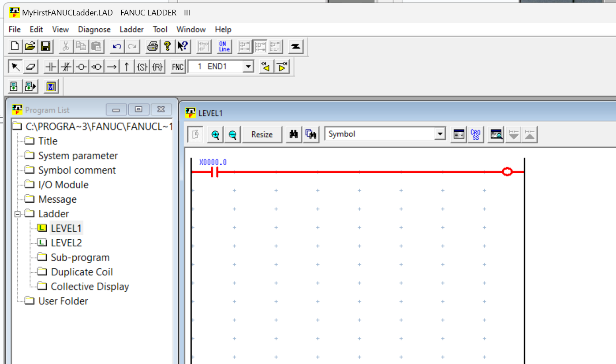Choose the selection arrow tool

click(x=15, y=67)
